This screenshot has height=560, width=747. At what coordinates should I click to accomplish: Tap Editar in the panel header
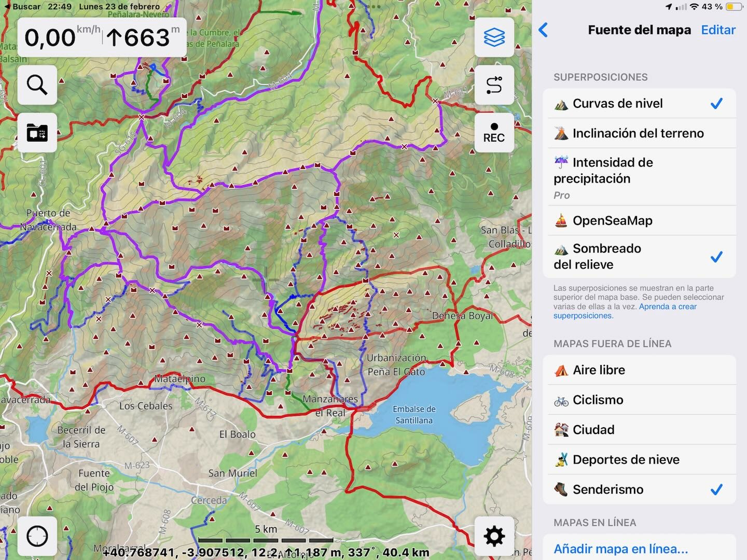pos(718,30)
